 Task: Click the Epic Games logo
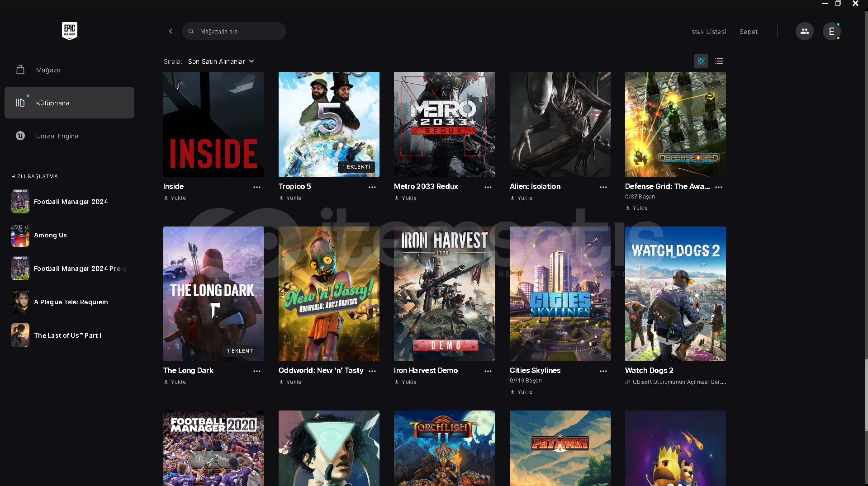tap(70, 31)
